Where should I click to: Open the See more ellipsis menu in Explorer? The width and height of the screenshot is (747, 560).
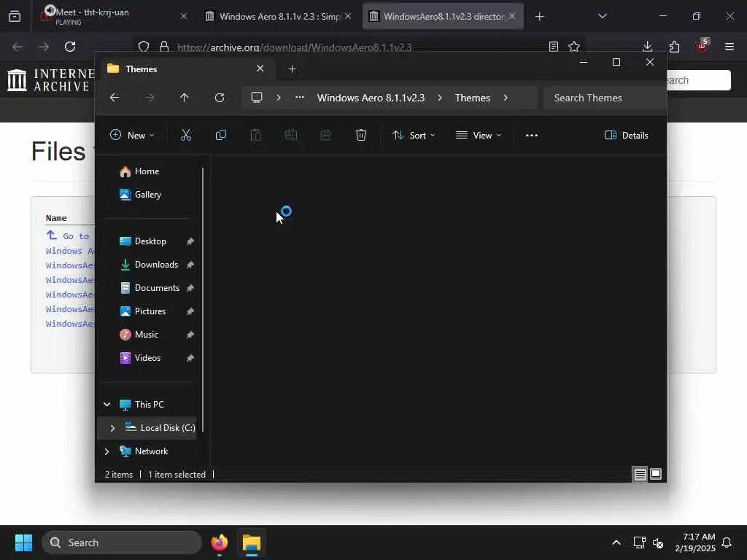532,135
